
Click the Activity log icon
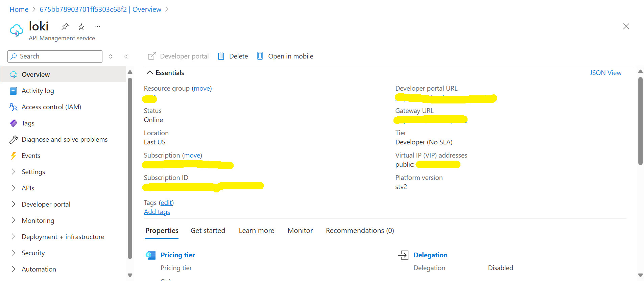point(14,91)
